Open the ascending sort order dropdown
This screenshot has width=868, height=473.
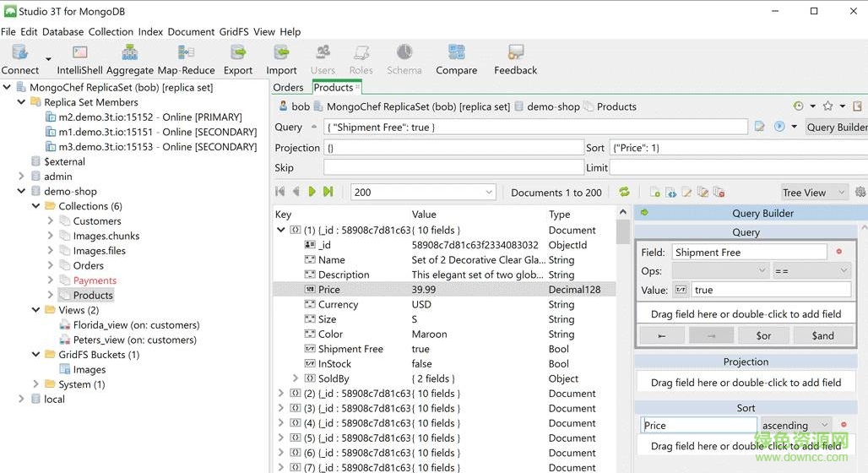795,426
